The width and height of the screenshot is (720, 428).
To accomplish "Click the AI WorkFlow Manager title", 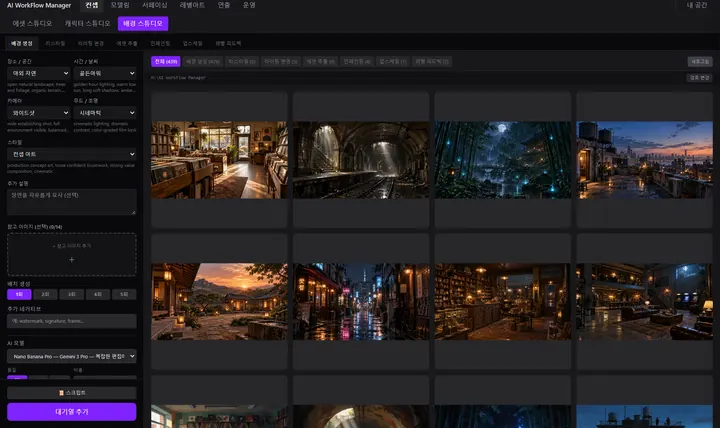I will pyautogui.click(x=39, y=6).
